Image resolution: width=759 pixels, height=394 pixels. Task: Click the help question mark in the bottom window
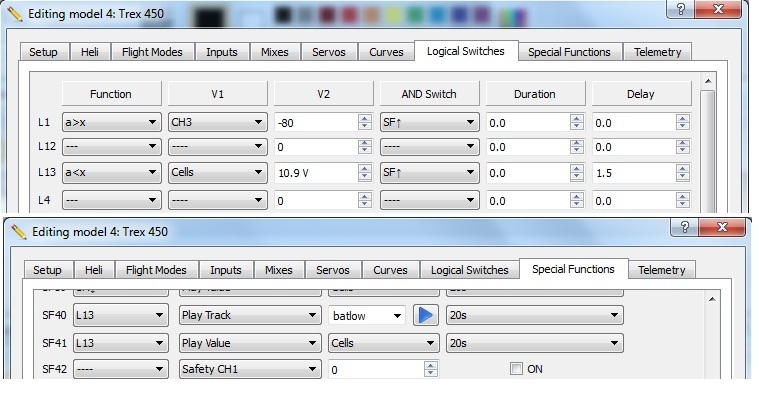click(684, 227)
